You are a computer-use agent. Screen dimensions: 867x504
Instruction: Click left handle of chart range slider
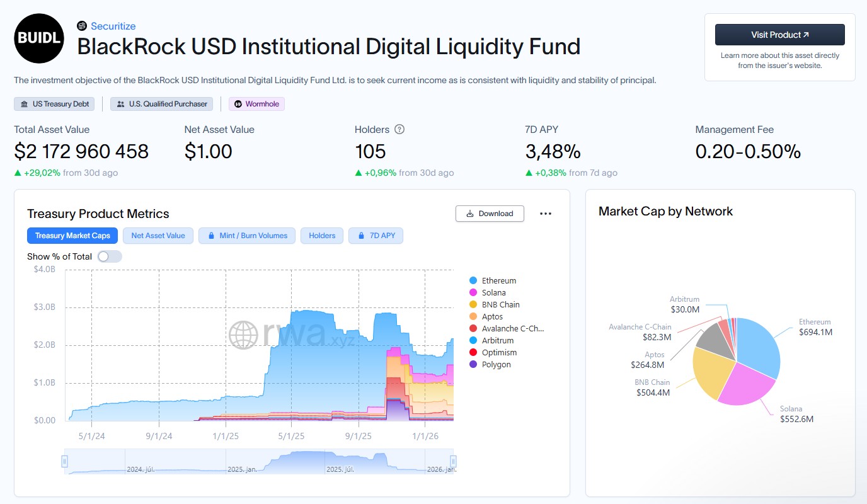(x=64, y=462)
